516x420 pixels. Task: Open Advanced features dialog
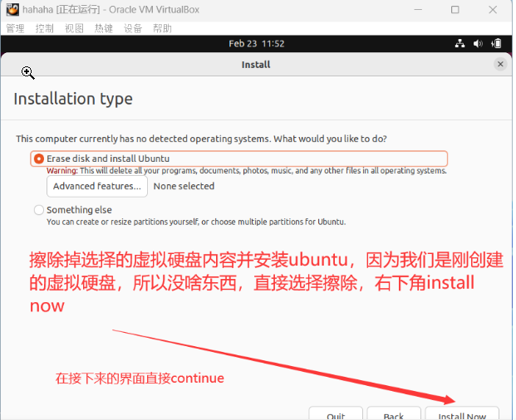(x=97, y=186)
